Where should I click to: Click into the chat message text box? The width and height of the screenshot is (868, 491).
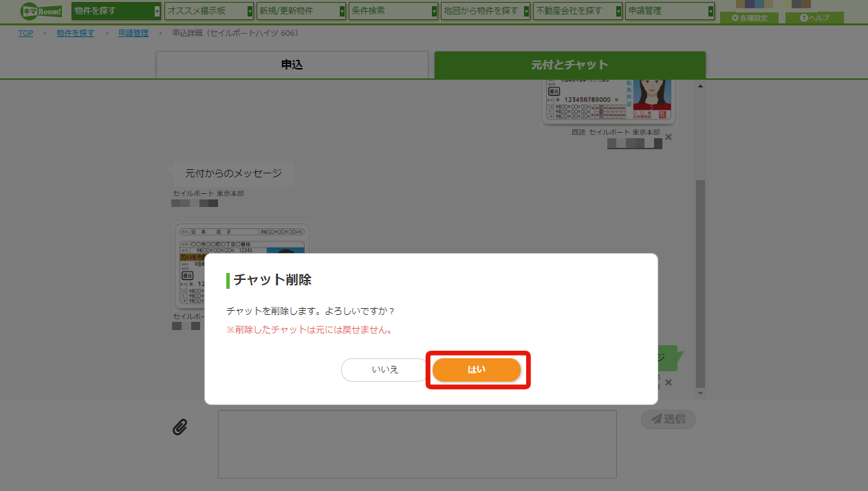(x=417, y=444)
